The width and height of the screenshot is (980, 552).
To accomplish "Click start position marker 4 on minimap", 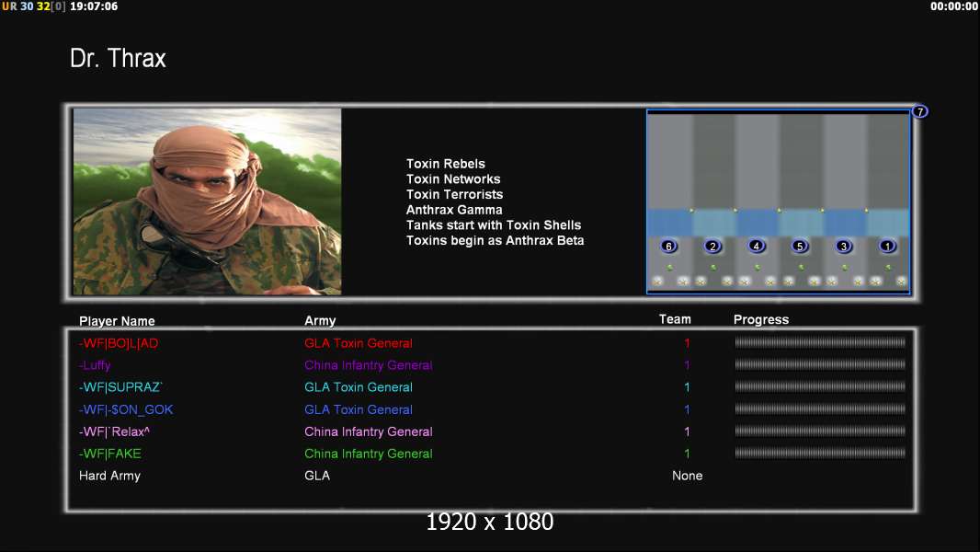I will click(x=757, y=246).
